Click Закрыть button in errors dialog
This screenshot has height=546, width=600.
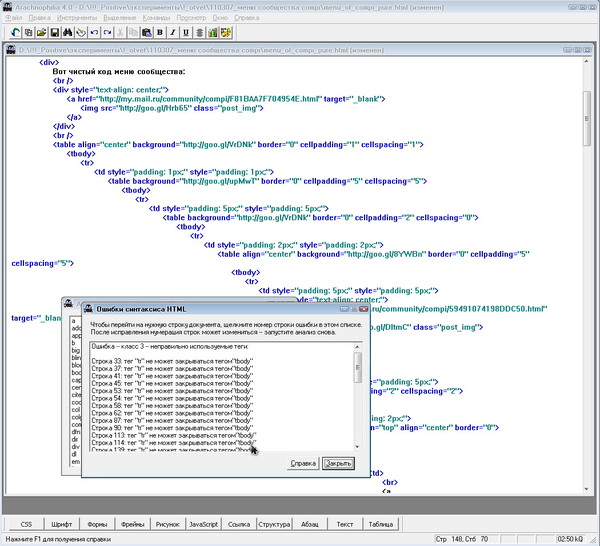pyautogui.click(x=338, y=463)
